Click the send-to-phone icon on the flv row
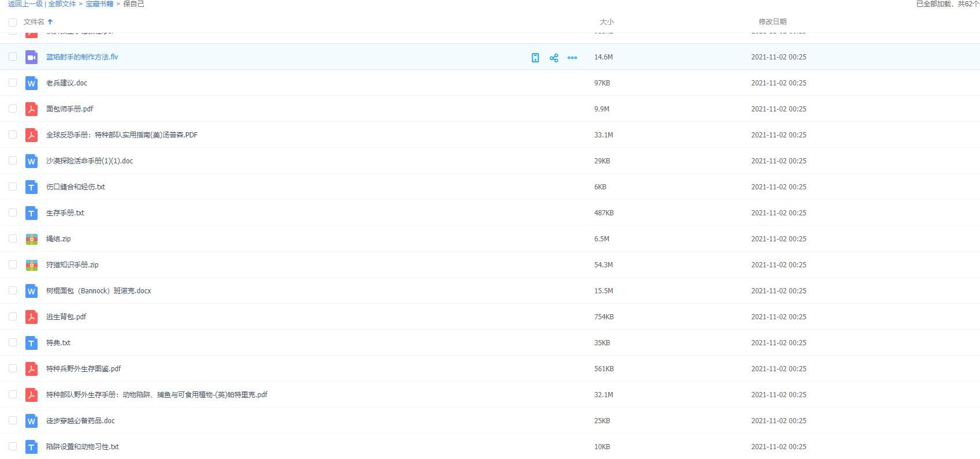Viewport: 980px width, 459px height. click(535, 58)
